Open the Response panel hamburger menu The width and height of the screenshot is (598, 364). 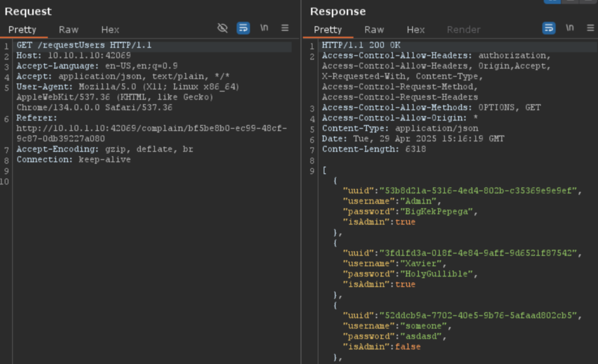click(590, 28)
